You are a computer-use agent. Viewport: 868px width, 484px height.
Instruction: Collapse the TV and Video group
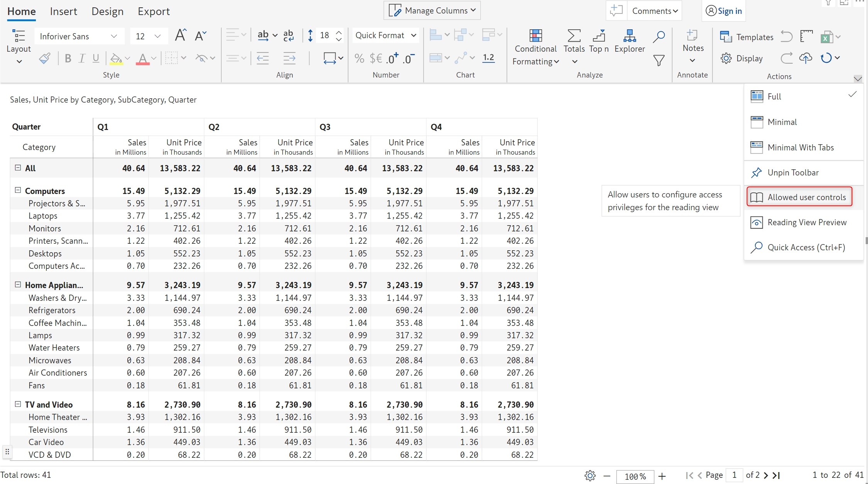point(18,404)
